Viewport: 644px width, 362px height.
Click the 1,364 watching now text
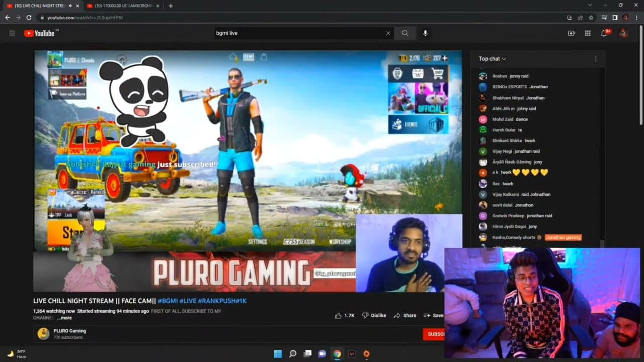pyautogui.click(x=54, y=311)
